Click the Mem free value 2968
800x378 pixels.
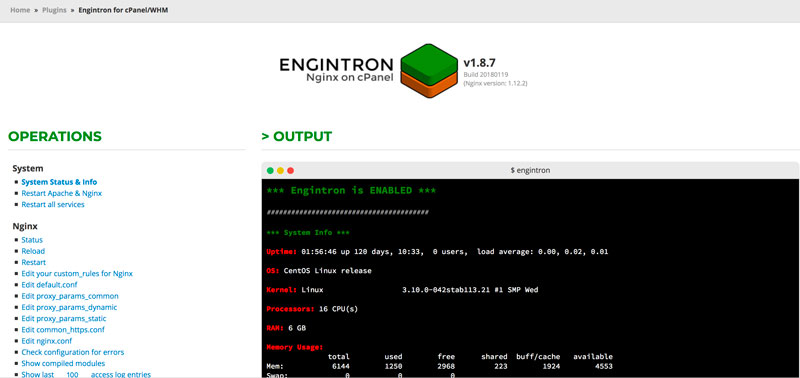[446, 366]
